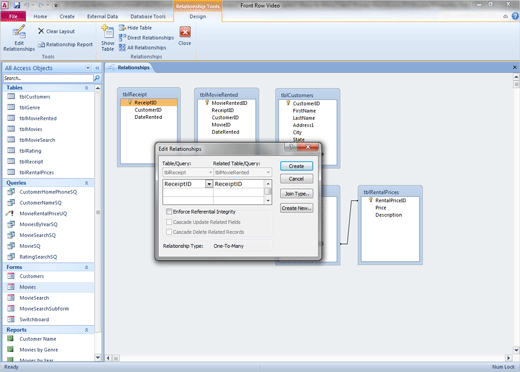The image size is (520, 372).
Task: Minimize the ribbon with the caret
Action: pos(506,16)
